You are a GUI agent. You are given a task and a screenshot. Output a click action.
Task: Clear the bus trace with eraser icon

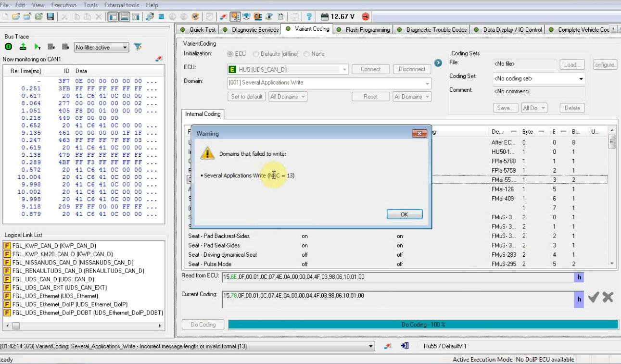click(x=159, y=59)
